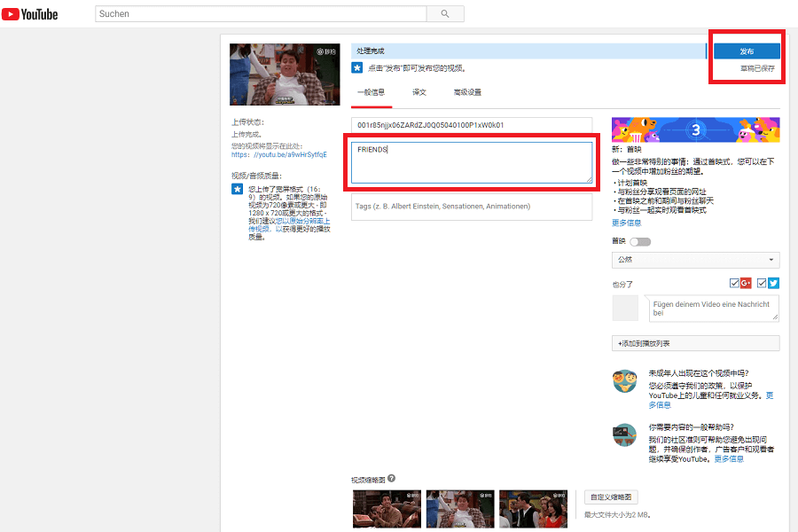The width and height of the screenshot is (798, 532).
Task: Select the first video thumbnail option
Action: coord(387,509)
